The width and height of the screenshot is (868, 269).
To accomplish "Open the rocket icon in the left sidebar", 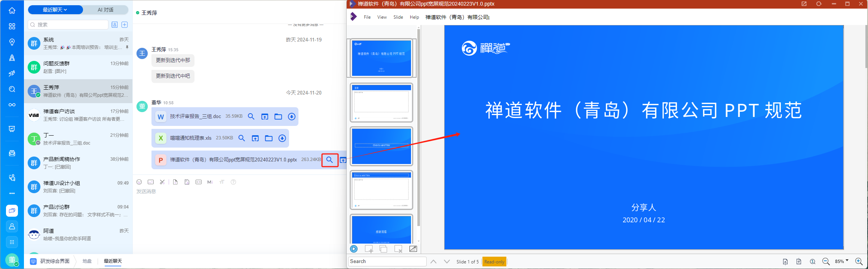I will 12,58.
